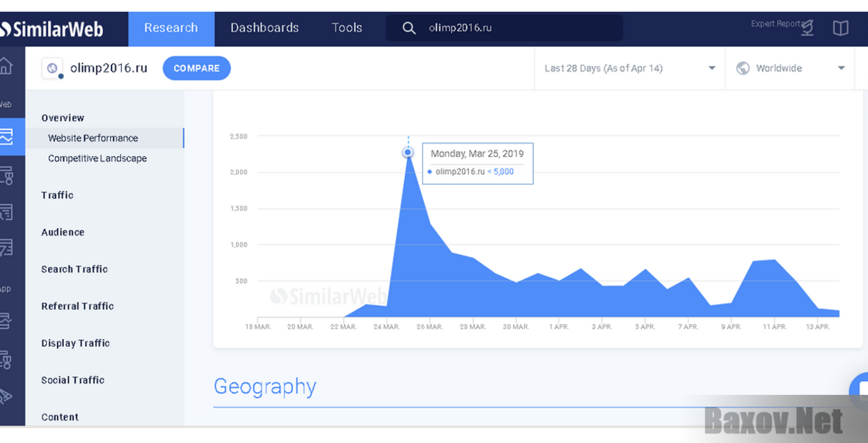Click the olimp2016.ru domain title in header
This screenshot has width=868, height=443.
pyautogui.click(x=109, y=68)
